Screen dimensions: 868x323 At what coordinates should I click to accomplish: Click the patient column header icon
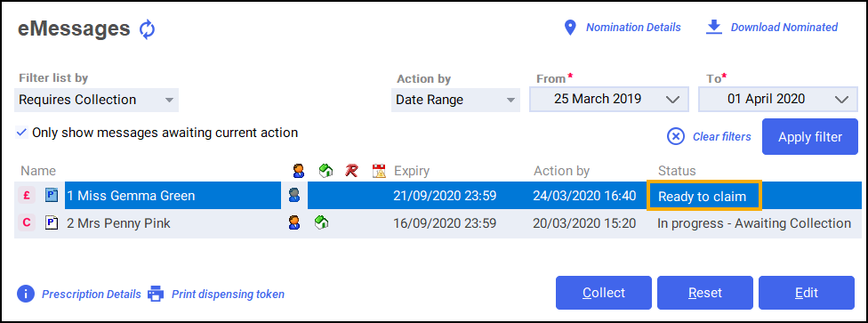pyautogui.click(x=299, y=171)
